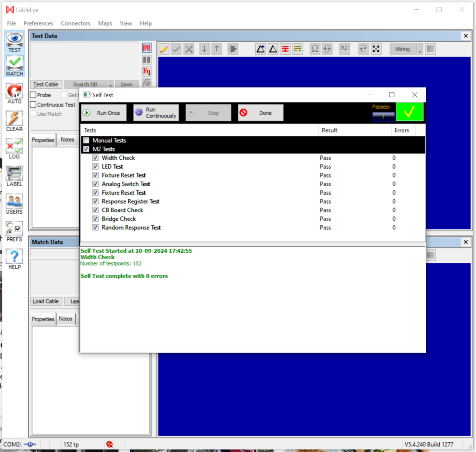Open the Help menu

click(145, 23)
